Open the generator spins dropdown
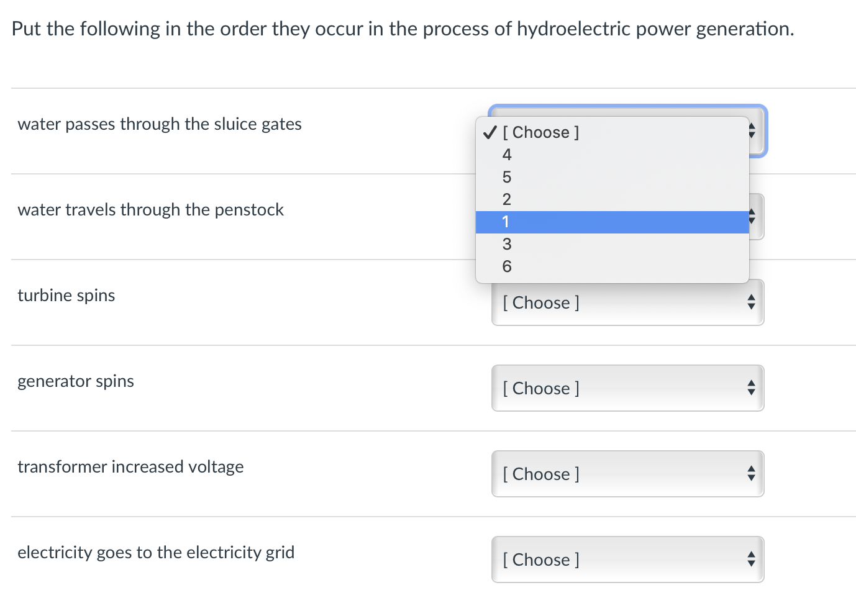The height and width of the screenshot is (616, 856). click(x=627, y=388)
